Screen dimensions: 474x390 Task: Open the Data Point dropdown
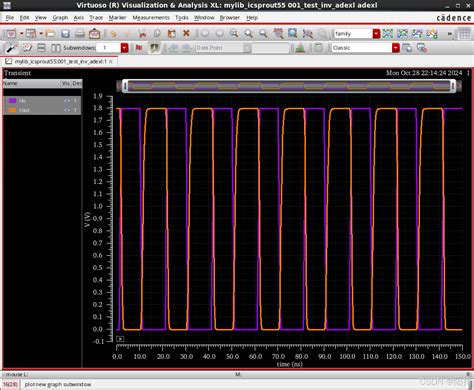pyautogui.click(x=247, y=48)
